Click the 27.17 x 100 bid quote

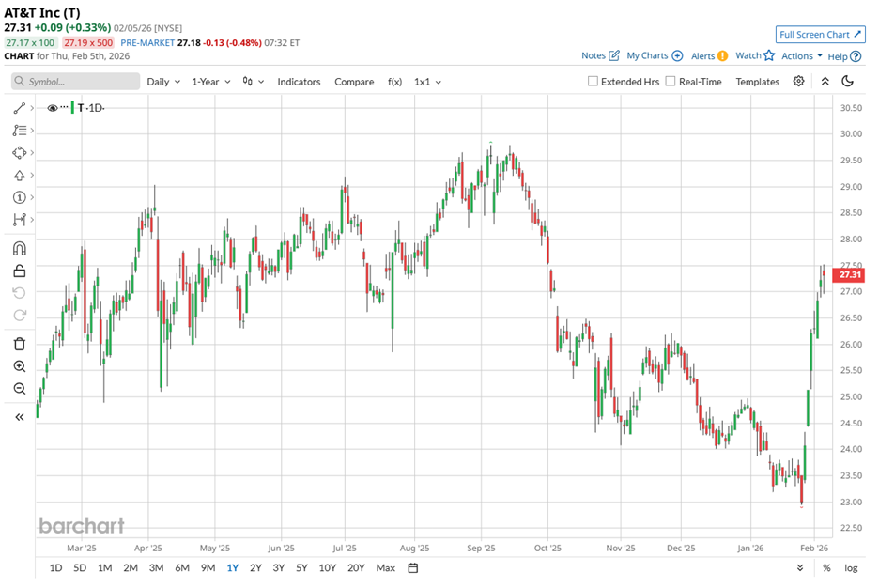tap(31, 42)
